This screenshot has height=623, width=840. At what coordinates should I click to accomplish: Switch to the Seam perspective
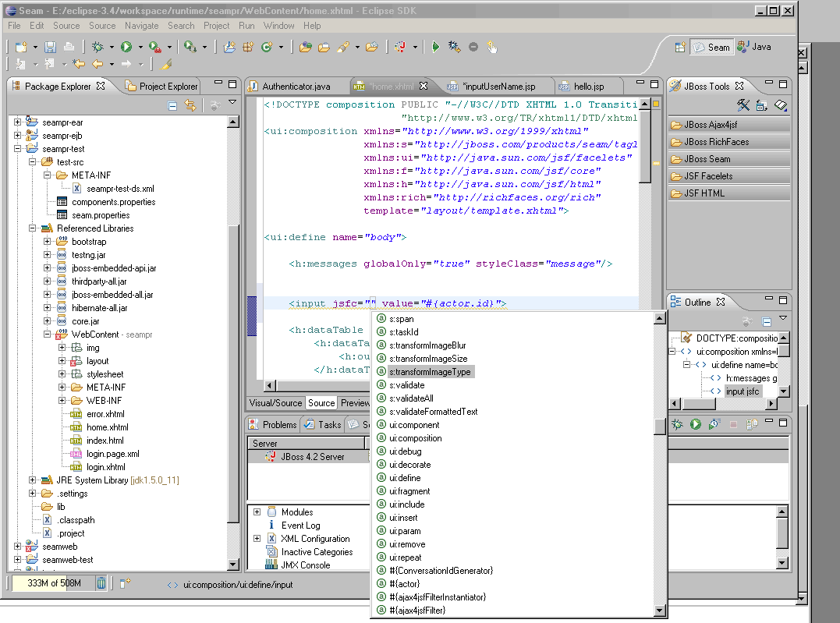(711, 47)
